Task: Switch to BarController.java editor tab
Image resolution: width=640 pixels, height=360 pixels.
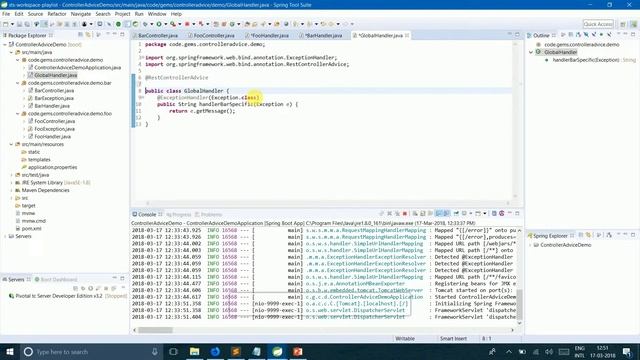Action: tap(158, 36)
